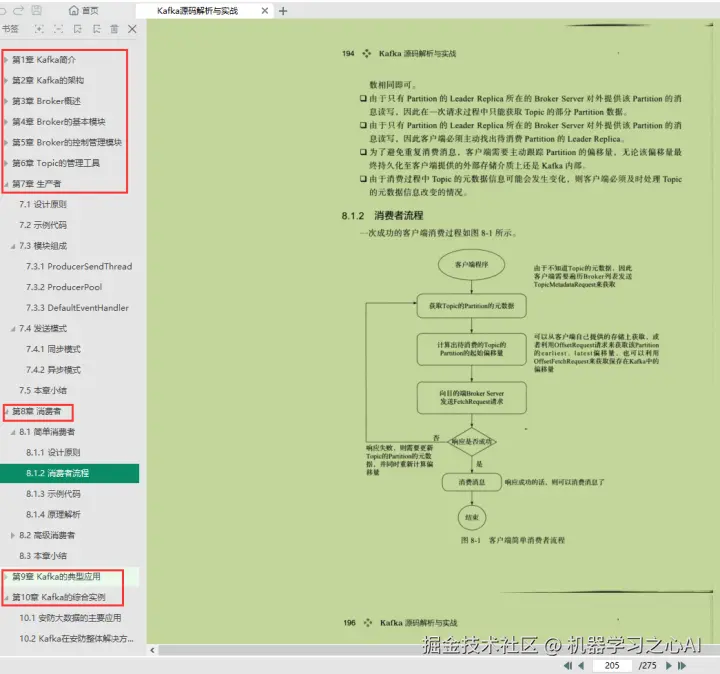Screen dimensions: 720x674
Task: Close the Kafka源码解析与实战 tab
Action: click(264, 11)
